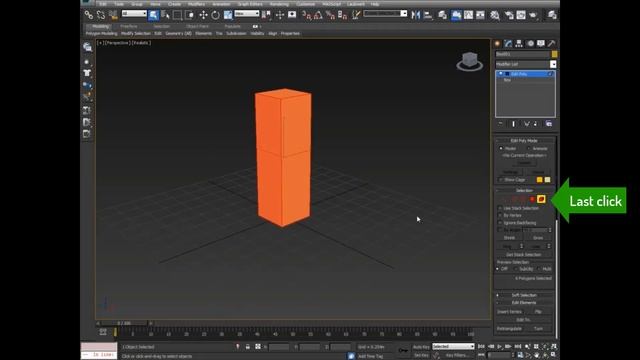Viewport: 640px width, 360px height.
Task: Collapse the Edit Poly Mode rollout
Action: [524, 140]
